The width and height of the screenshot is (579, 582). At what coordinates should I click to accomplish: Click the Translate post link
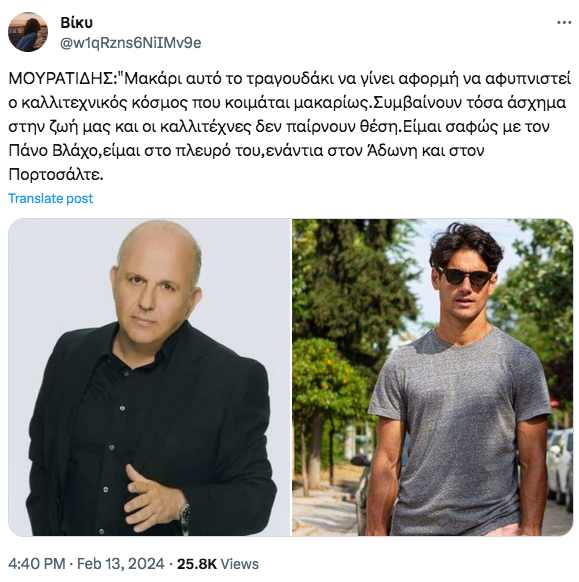click(50, 199)
